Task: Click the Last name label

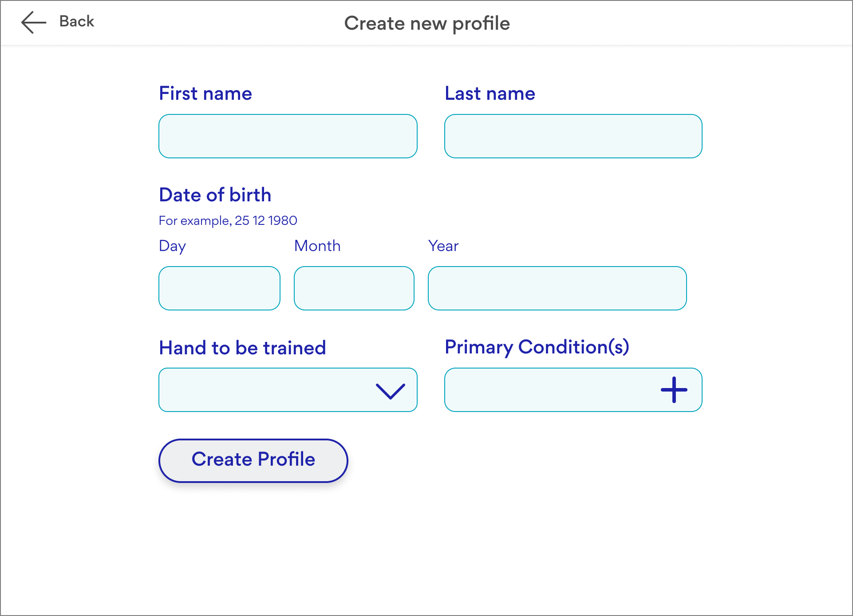Action: coord(490,94)
